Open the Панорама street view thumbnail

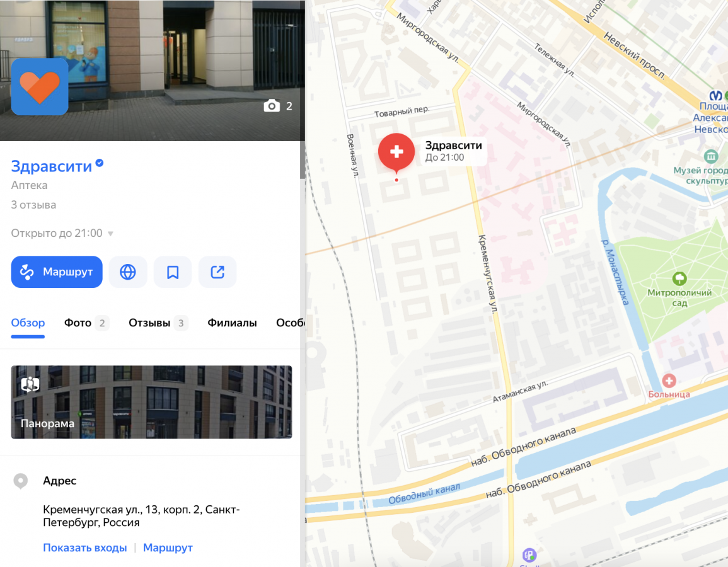[x=152, y=402]
